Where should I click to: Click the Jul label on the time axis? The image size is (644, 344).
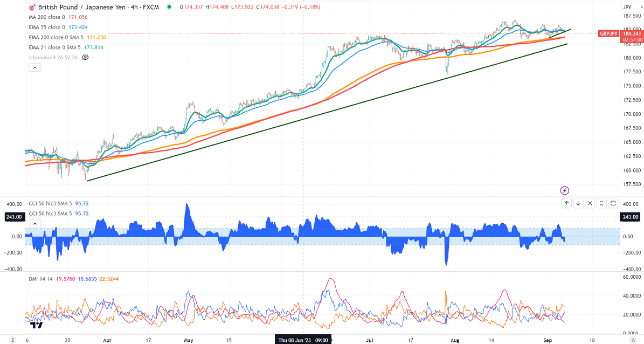[x=370, y=340]
